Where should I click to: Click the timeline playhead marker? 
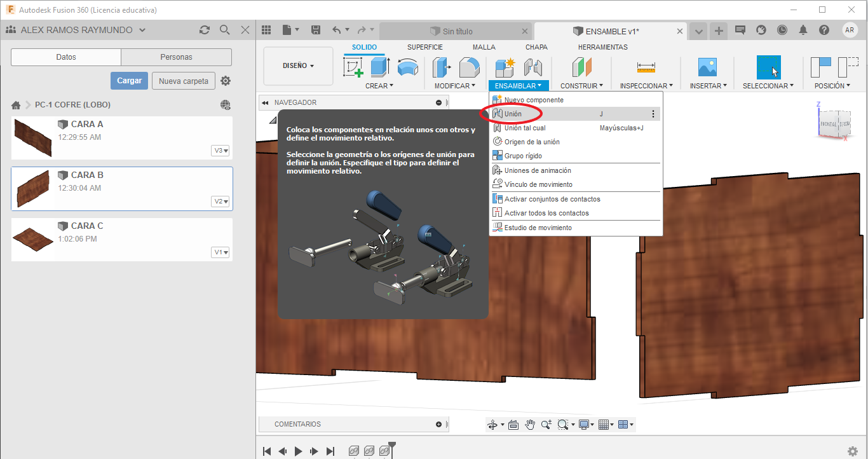[x=392, y=446]
